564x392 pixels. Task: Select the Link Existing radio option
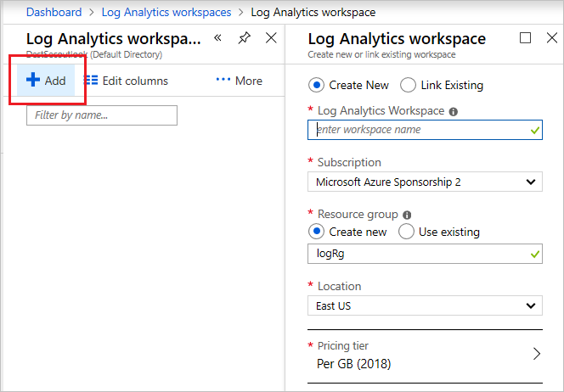[x=408, y=85]
